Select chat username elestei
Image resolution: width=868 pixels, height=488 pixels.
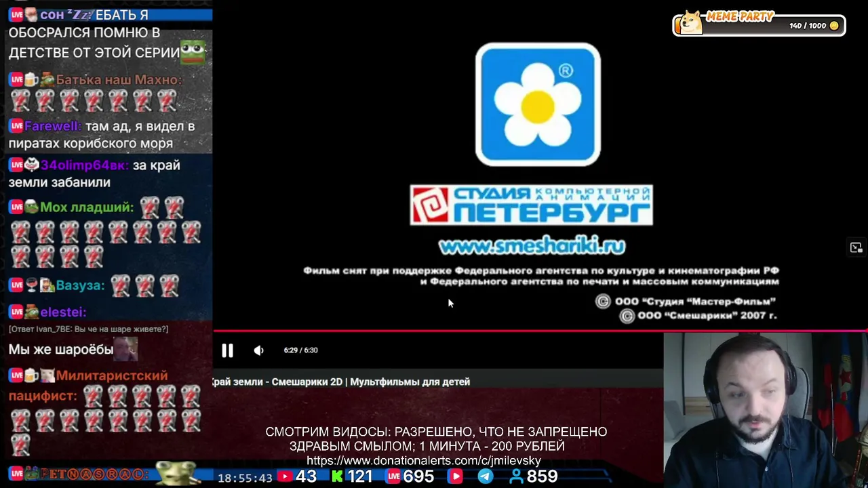pyautogui.click(x=63, y=312)
